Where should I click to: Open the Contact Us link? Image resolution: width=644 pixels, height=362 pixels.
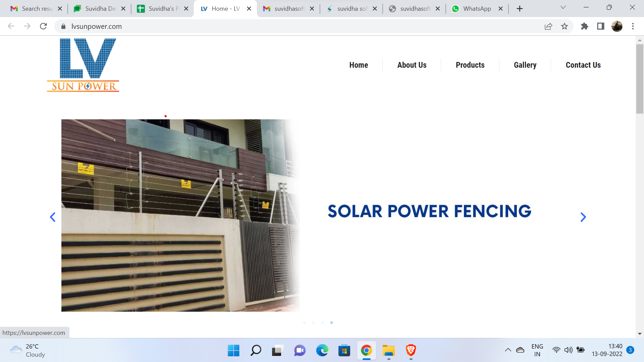click(583, 65)
